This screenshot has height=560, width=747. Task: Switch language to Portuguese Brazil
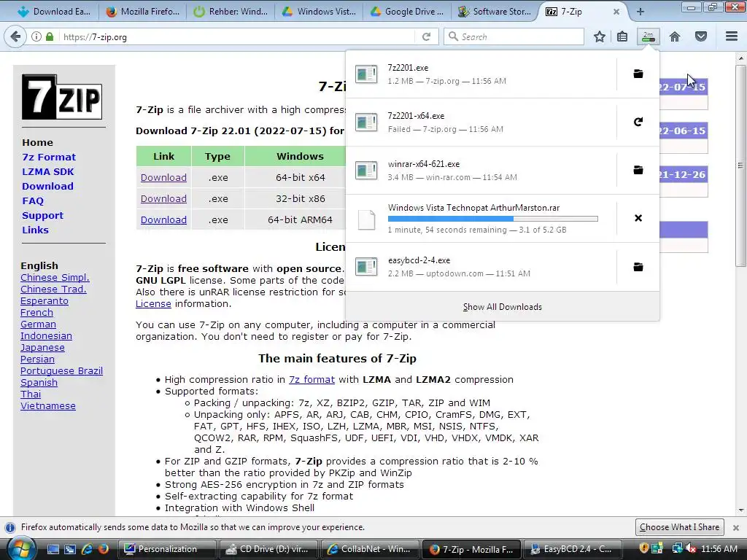61,371
